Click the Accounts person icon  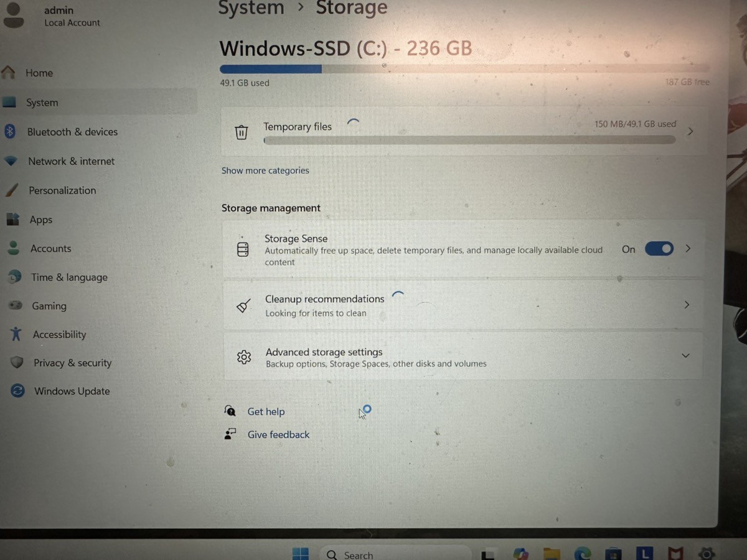point(13,248)
